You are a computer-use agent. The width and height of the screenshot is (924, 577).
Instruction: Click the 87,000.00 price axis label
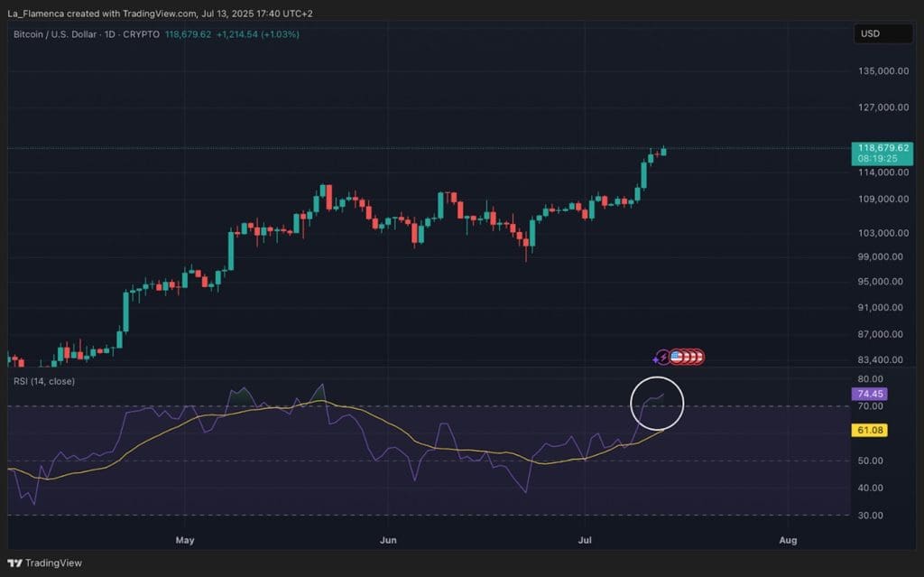[881, 334]
